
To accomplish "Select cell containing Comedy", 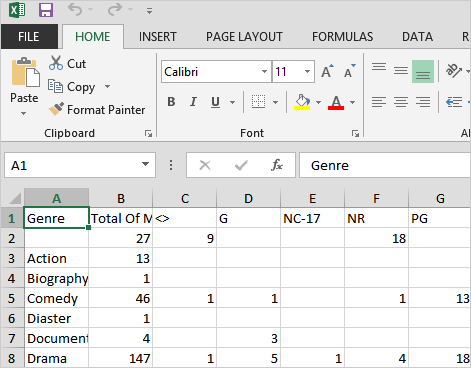I will click(x=56, y=298).
